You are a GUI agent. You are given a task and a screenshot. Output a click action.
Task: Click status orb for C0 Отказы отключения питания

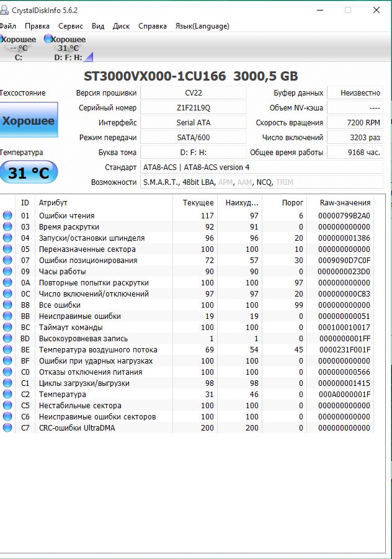click(7, 372)
